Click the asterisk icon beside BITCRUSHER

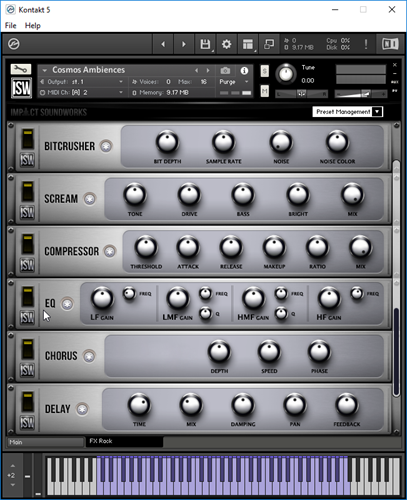click(106, 146)
